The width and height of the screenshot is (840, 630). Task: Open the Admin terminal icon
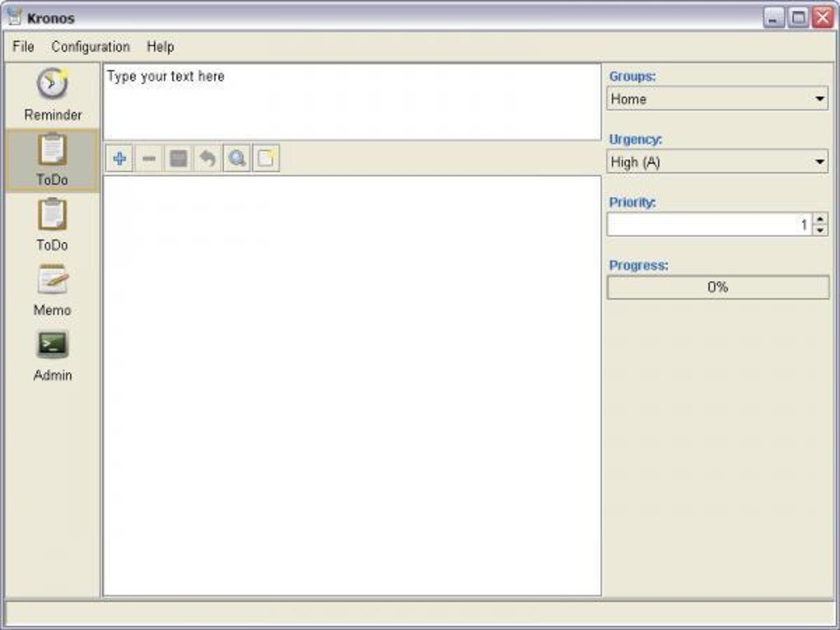pyautogui.click(x=53, y=344)
